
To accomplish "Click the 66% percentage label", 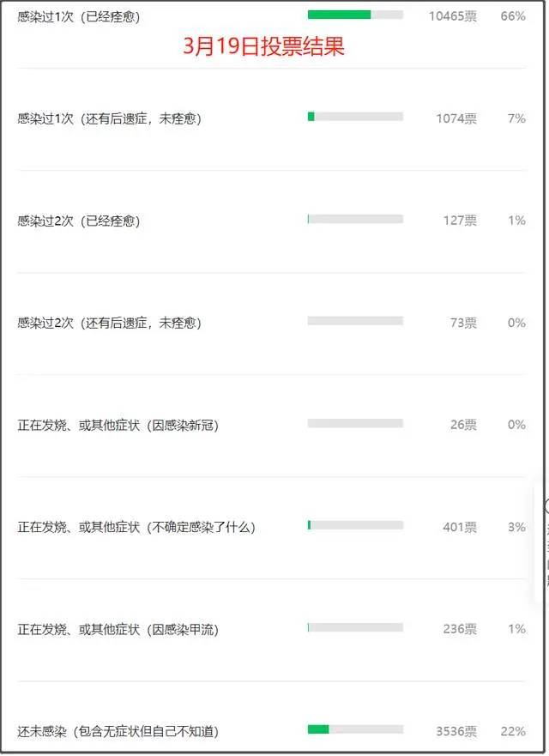I will [513, 16].
